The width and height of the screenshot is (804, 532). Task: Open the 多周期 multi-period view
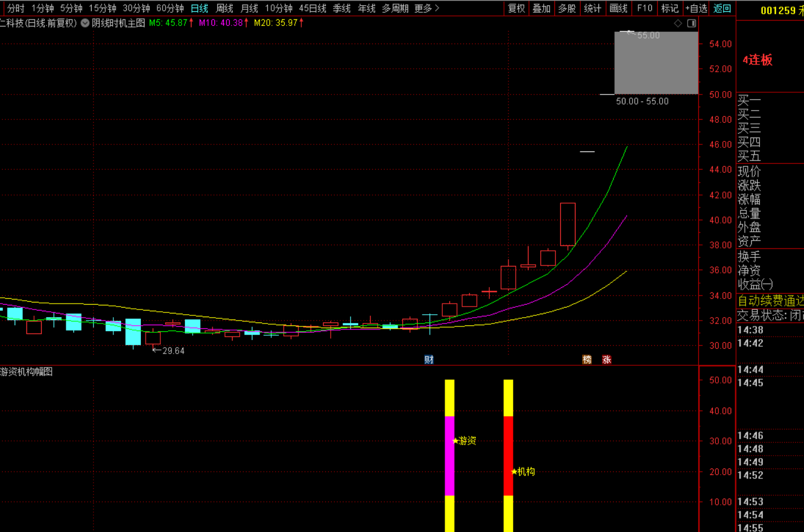point(395,8)
